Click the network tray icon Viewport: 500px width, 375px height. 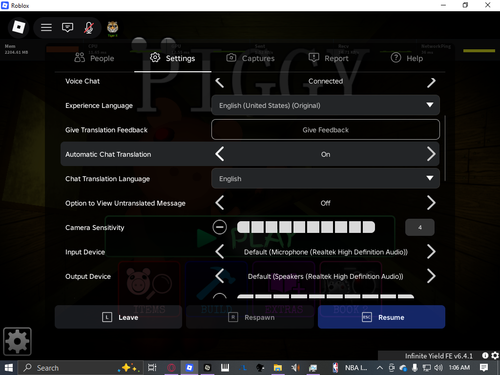pyautogui.click(x=426, y=368)
